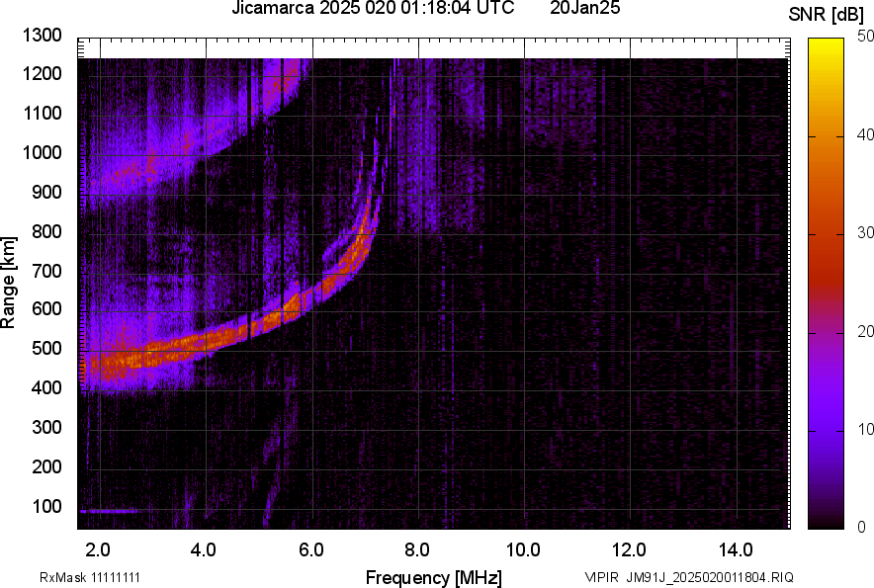Click the 'VIPIR' label at bottom
Screen dimensions: 874x588
coord(602,577)
